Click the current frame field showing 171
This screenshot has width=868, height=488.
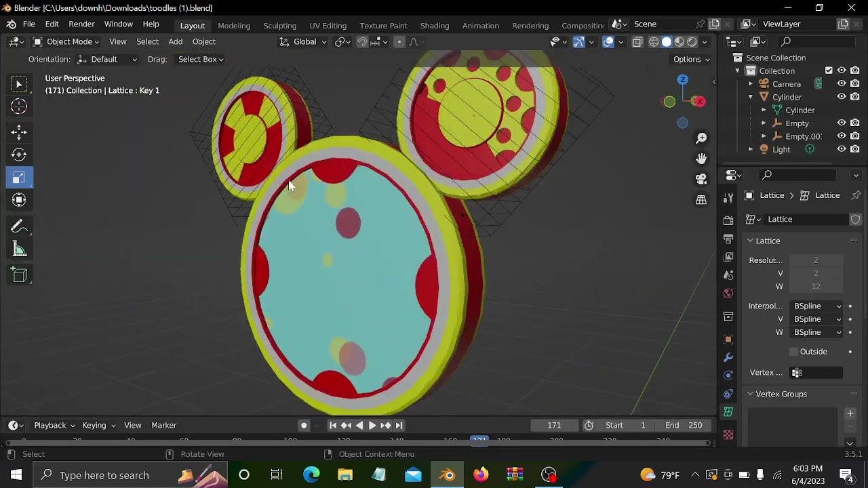[554, 426]
